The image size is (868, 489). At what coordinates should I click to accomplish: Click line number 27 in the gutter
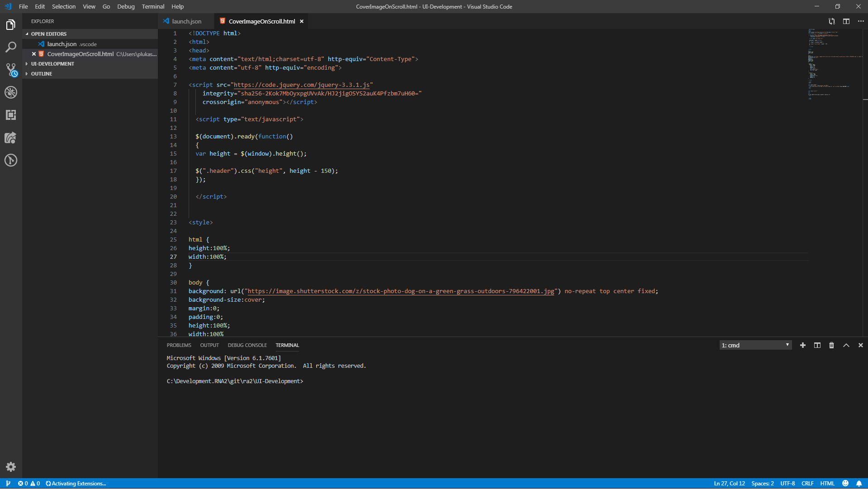[173, 256]
